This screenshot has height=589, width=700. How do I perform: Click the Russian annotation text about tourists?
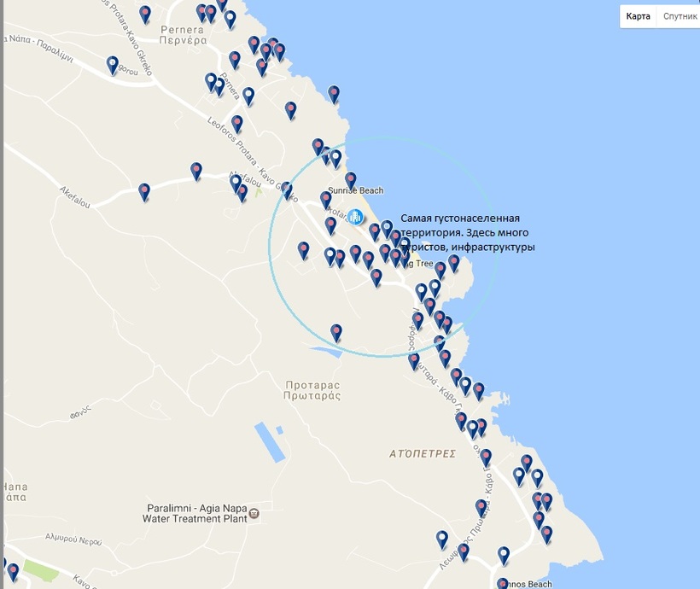(x=468, y=233)
